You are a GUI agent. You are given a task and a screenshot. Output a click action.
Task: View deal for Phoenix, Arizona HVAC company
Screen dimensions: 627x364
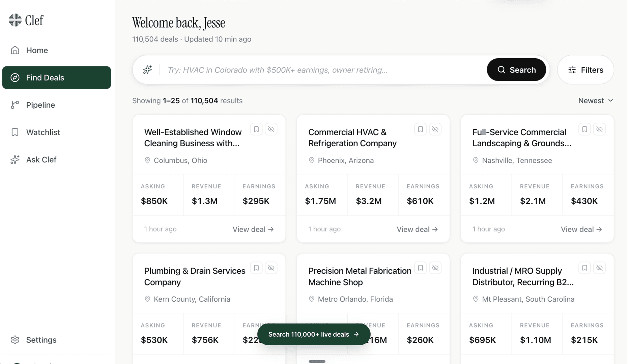coord(417,229)
